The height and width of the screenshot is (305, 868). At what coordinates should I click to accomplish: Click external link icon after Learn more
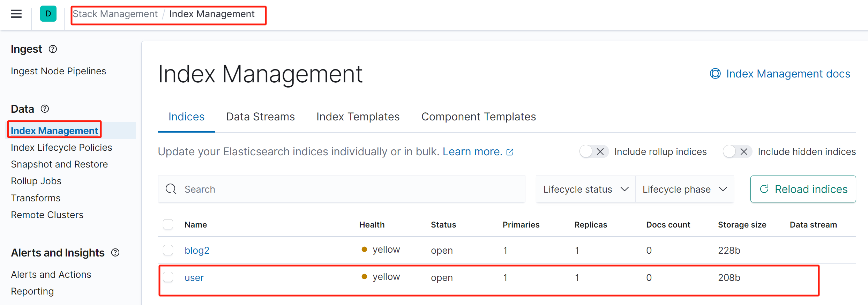point(510,152)
